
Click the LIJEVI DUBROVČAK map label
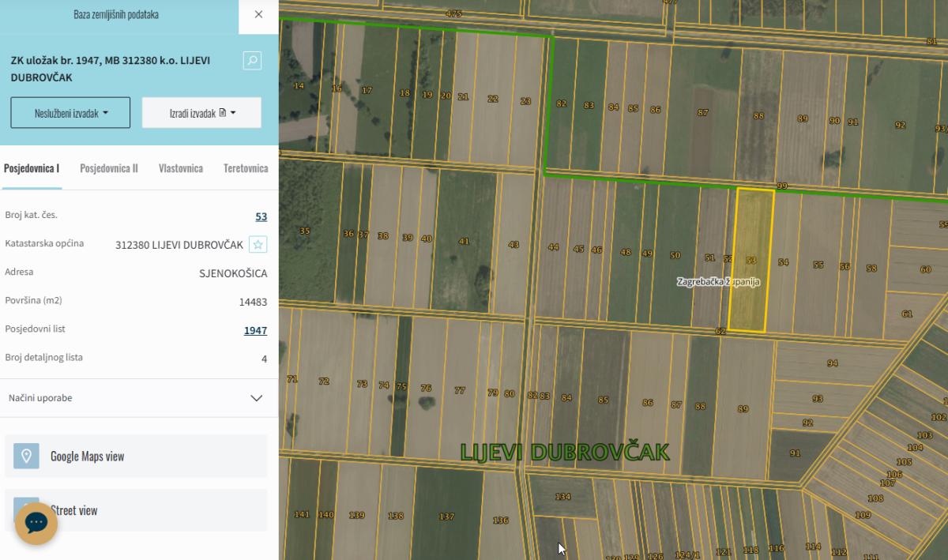click(565, 452)
